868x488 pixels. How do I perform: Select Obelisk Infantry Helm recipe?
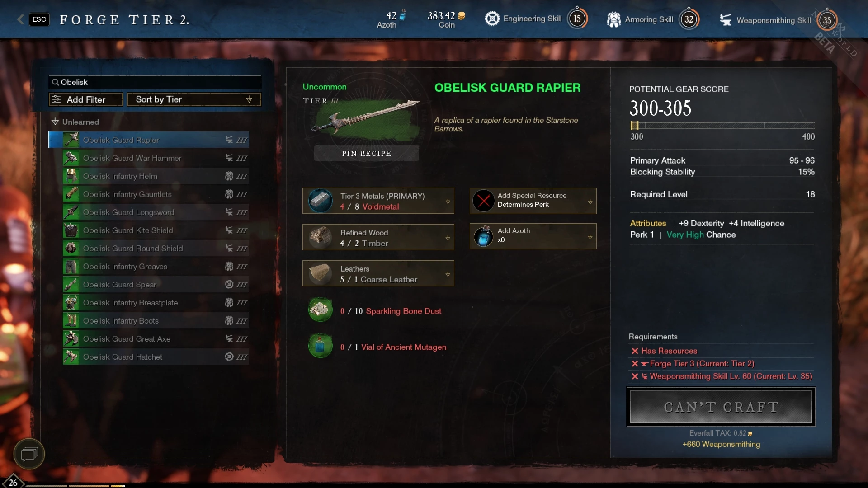click(156, 176)
